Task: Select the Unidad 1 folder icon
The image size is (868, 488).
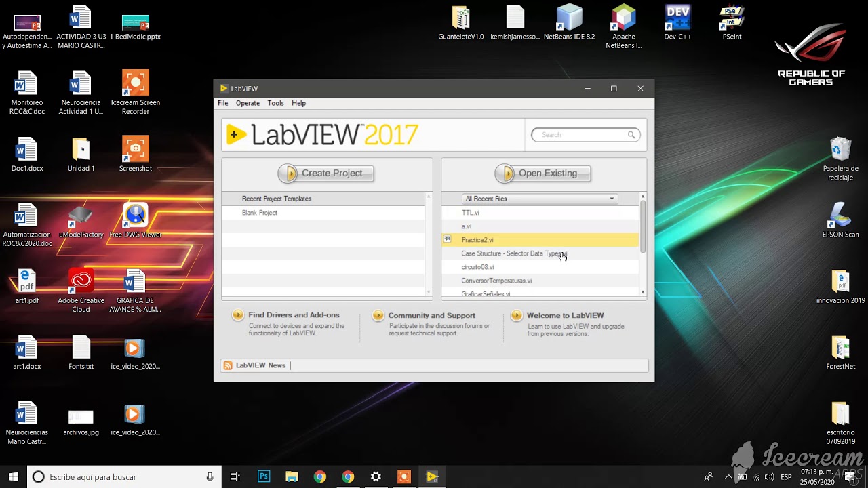Action: tap(81, 155)
